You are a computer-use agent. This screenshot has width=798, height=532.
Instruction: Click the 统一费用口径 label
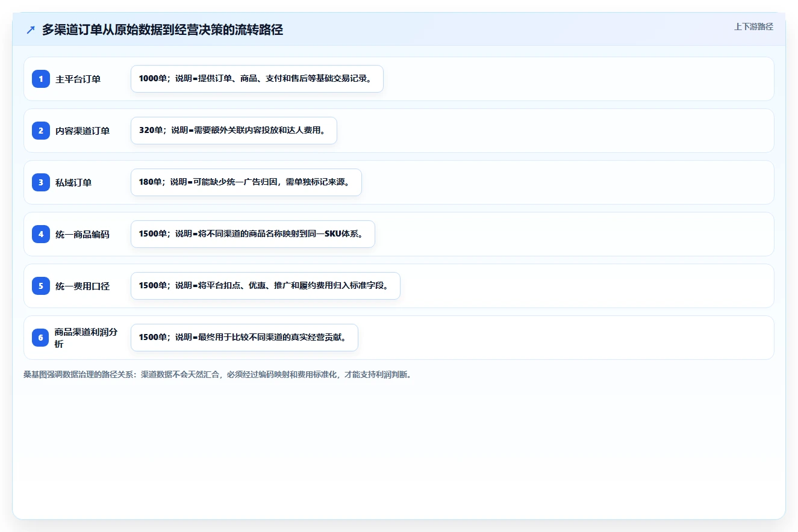(x=83, y=286)
